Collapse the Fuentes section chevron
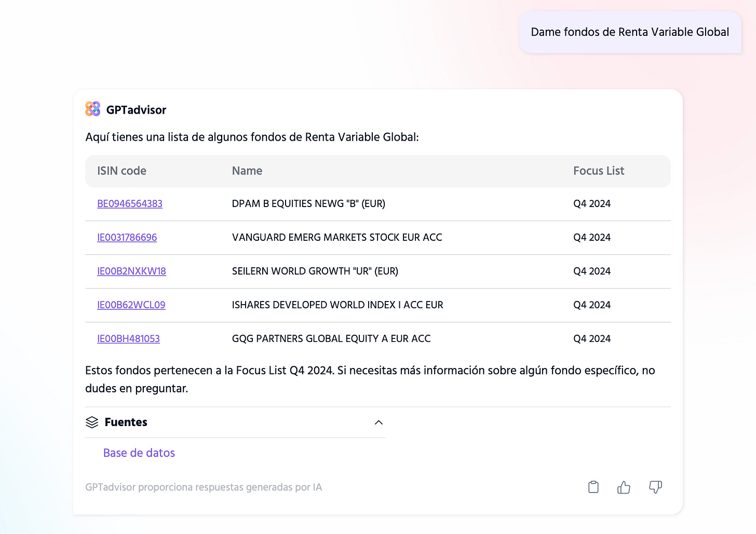 point(379,422)
